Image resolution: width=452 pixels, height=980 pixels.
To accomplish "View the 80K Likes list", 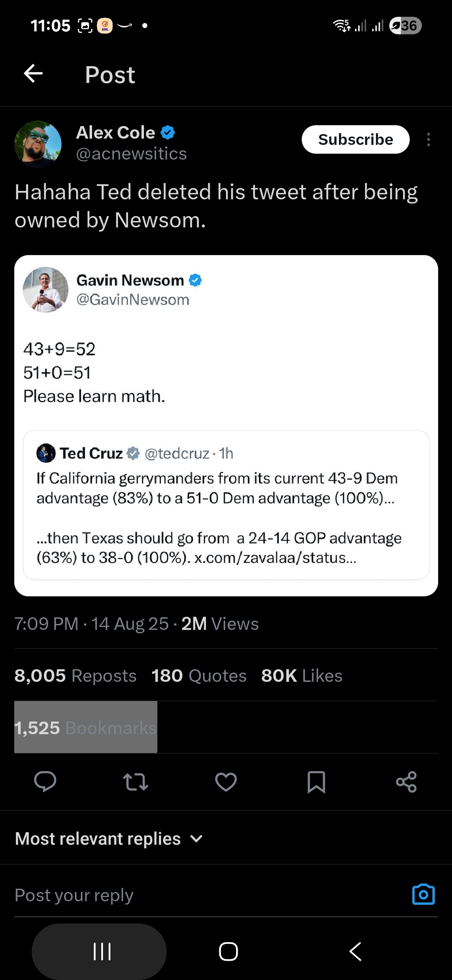I will click(302, 676).
